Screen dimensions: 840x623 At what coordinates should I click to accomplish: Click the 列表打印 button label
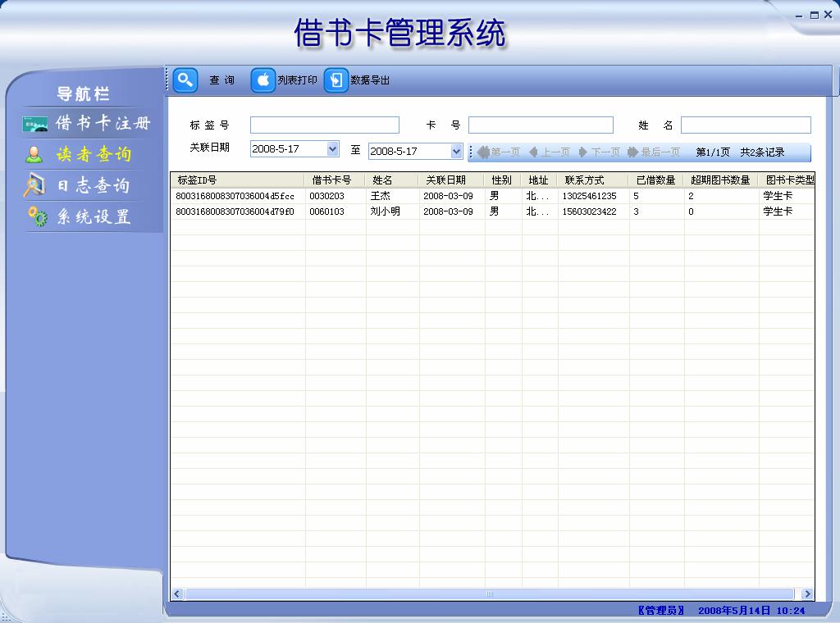pyautogui.click(x=297, y=80)
